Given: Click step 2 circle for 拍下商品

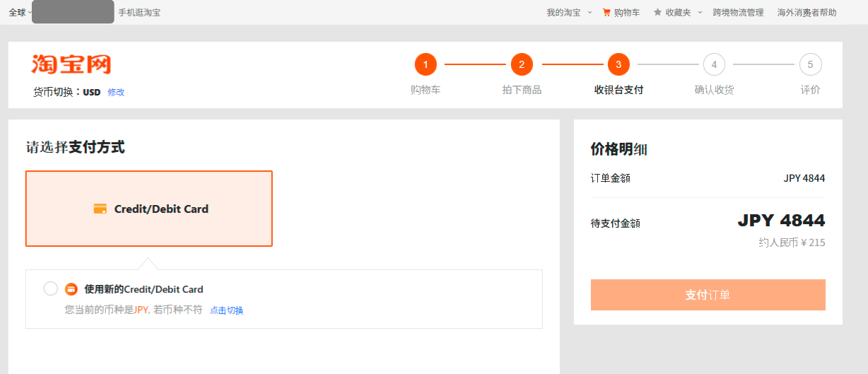Looking at the screenshot, I should click(522, 65).
